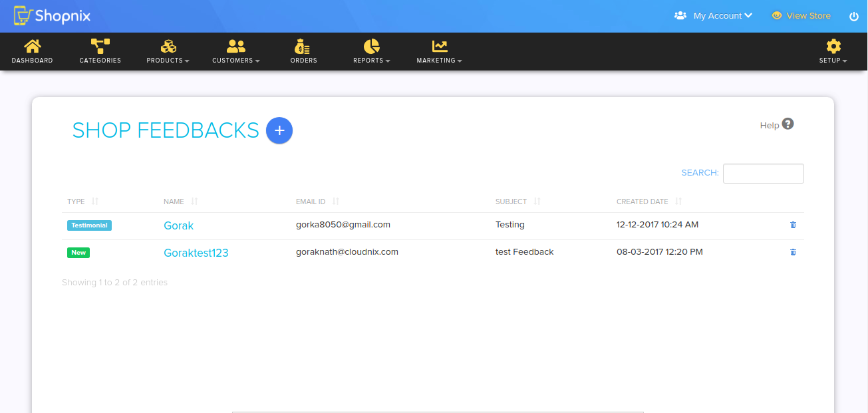Viewport: 868px width, 413px height.
Task: Expand the Customers dropdown menu
Action: (x=236, y=51)
